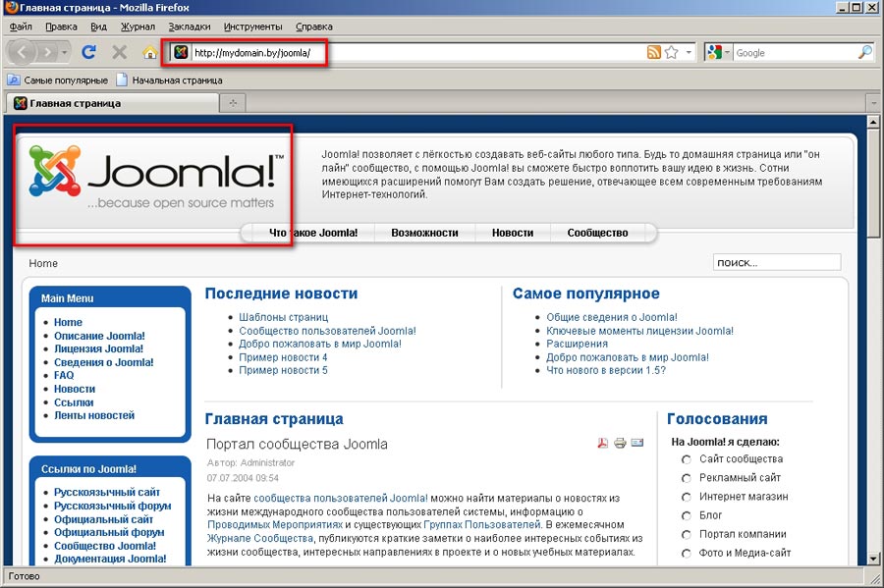Image resolution: width=884 pixels, height=588 pixels.
Task: Open Что нового в версии 1.5? link
Action: pos(606,371)
